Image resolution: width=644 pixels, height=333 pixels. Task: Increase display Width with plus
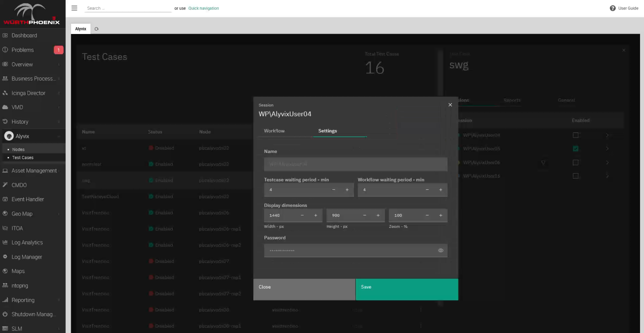click(316, 215)
